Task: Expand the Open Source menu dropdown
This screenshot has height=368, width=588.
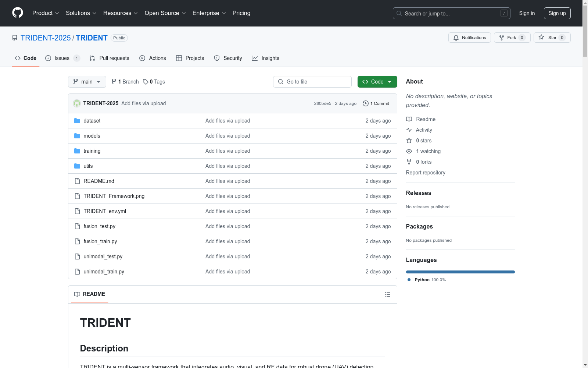Action: (x=165, y=13)
